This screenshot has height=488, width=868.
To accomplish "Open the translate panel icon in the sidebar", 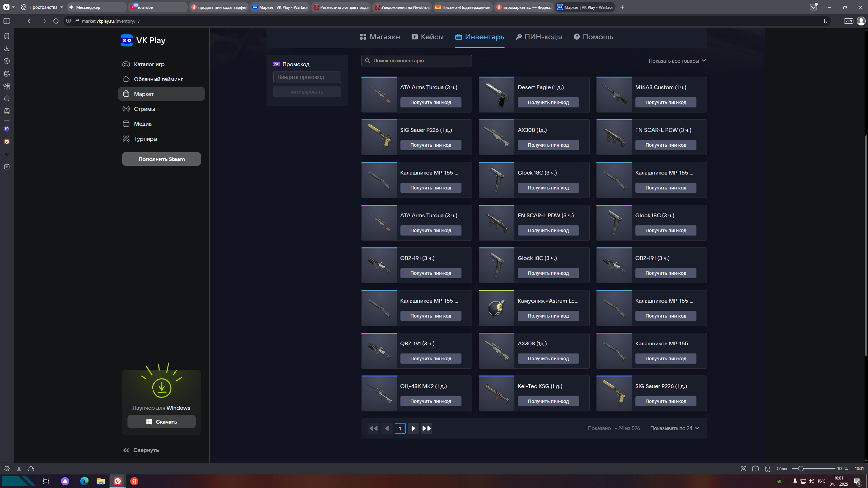I will click(7, 86).
